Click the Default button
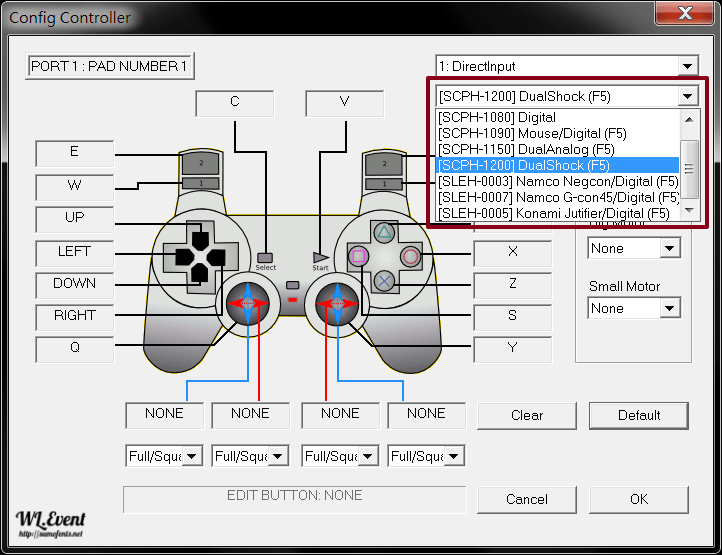Viewport: 722px width, 555px height. [639, 415]
